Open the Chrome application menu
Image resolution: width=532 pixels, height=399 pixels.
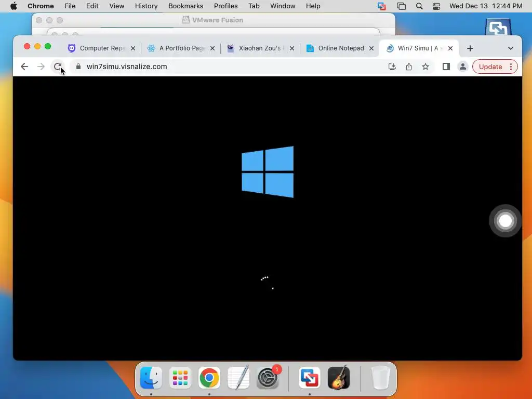click(x=41, y=6)
